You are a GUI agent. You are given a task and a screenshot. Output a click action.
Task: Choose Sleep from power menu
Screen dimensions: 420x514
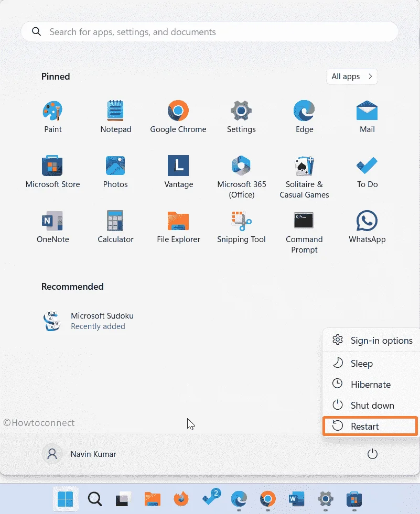coord(371,364)
